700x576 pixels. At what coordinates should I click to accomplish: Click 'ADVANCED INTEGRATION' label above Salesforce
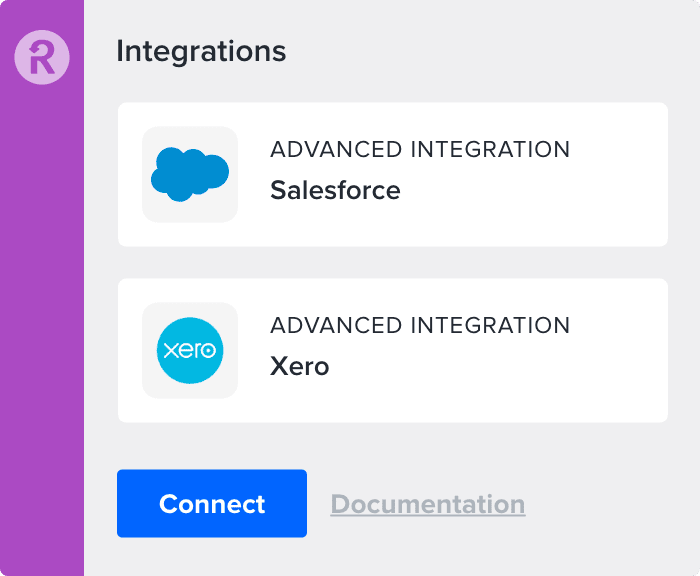[420, 150]
